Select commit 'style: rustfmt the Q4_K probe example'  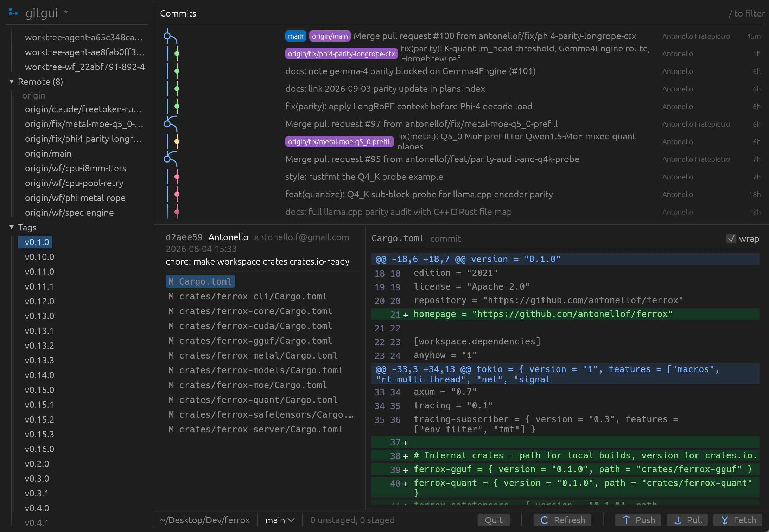coord(364,177)
